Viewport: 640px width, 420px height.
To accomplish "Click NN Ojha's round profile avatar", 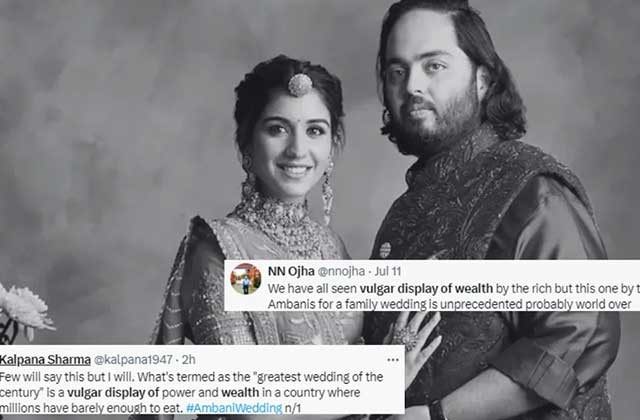I will pyautogui.click(x=246, y=279).
